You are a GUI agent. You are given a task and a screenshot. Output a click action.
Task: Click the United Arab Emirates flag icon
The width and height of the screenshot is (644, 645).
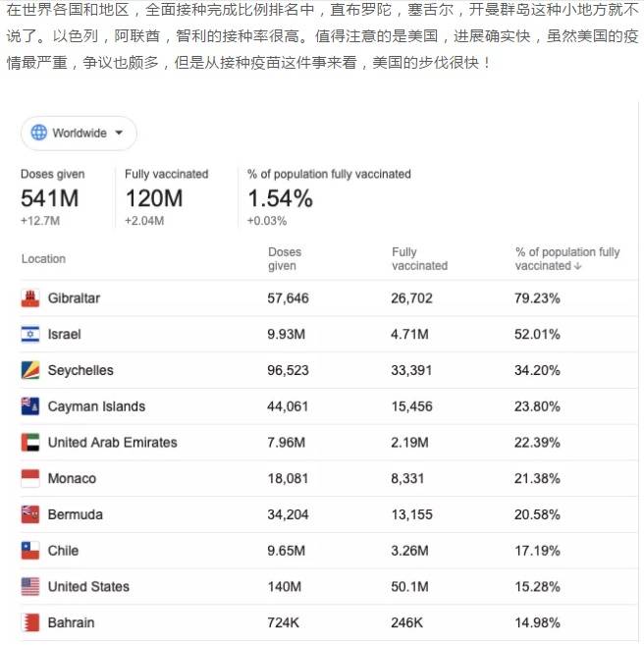click(x=30, y=443)
